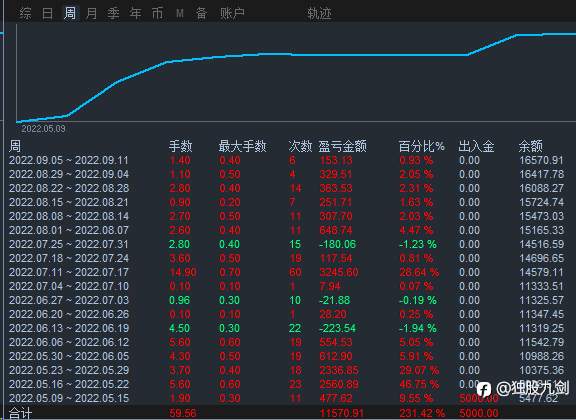Click the 手数 column header
The image size is (576, 420).
(180, 146)
